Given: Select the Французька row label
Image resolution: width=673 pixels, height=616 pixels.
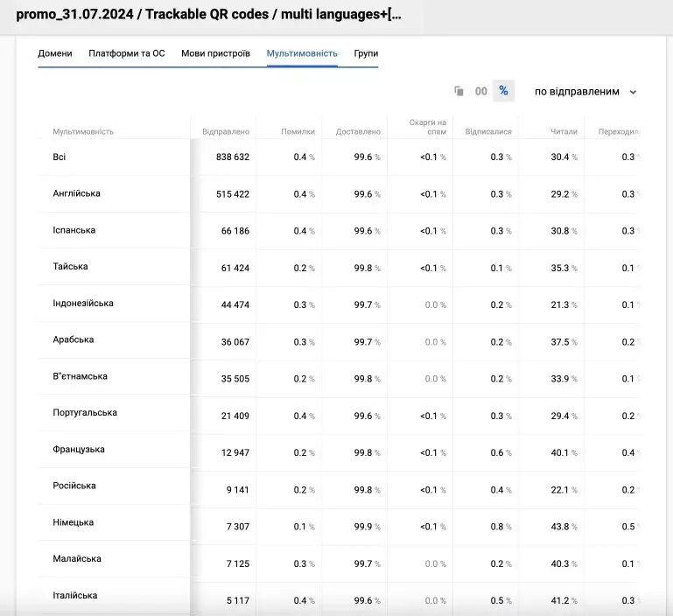Looking at the screenshot, I should [79, 449].
